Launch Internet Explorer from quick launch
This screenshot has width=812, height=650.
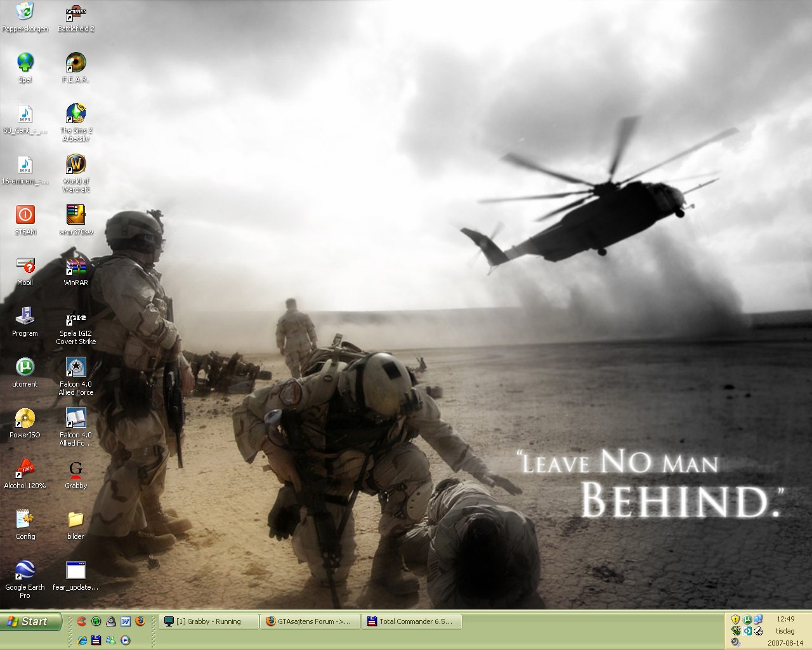click(x=82, y=640)
